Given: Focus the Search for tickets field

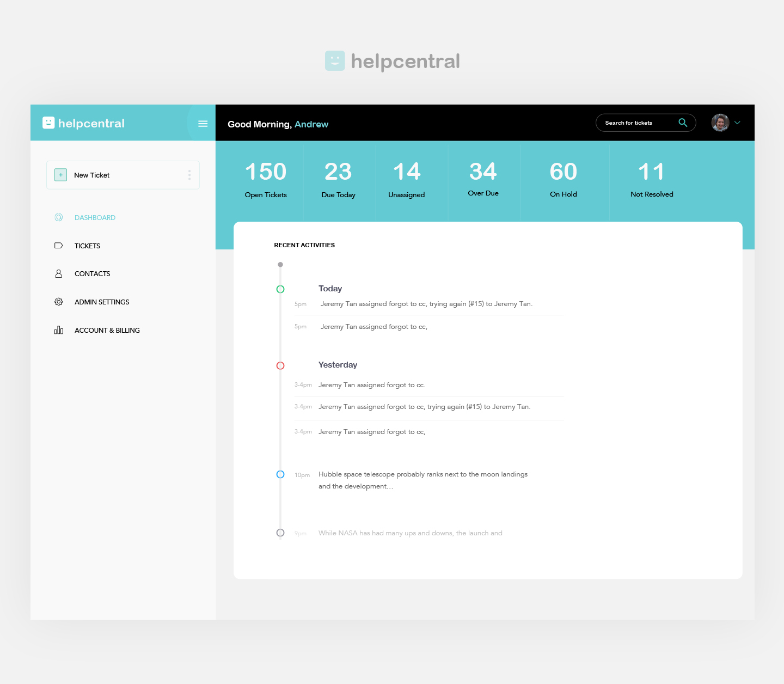Looking at the screenshot, I should point(646,123).
